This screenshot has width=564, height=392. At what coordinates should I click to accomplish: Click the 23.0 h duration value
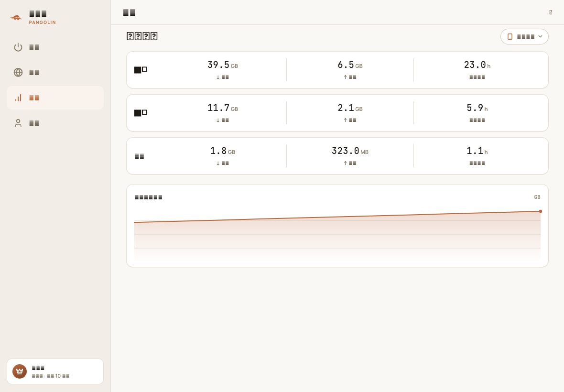[477, 65]
